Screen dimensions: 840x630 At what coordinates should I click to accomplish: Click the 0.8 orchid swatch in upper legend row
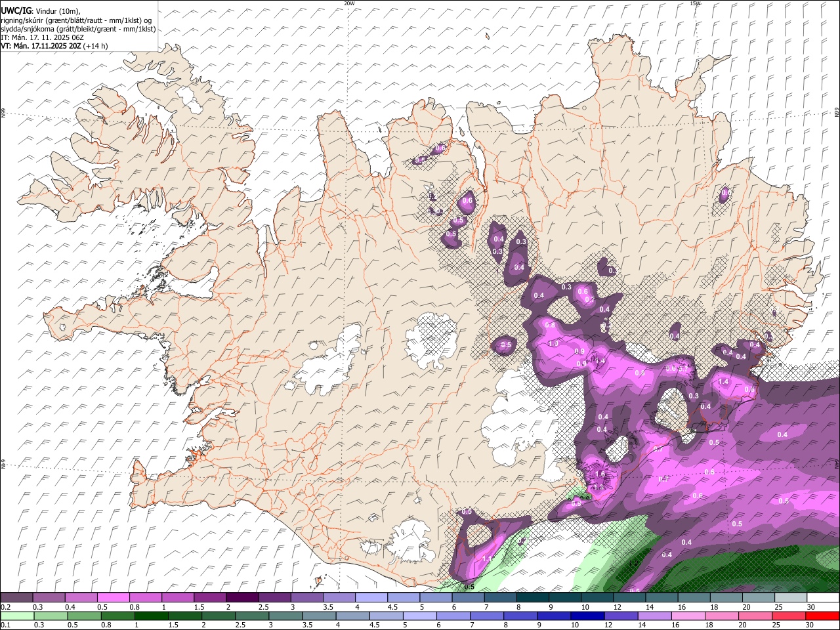[x=145, y=598]
